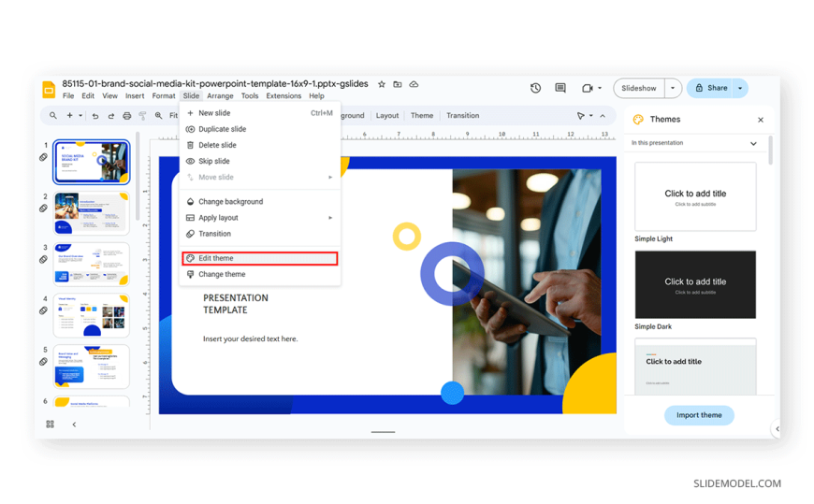Select the Simple Light theme thumbnail

tap(695, 196)
